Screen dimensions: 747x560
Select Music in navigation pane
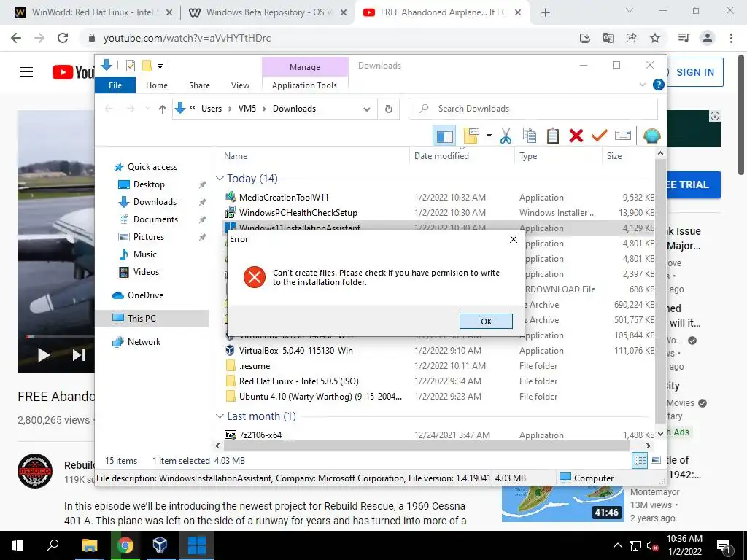(x=145, y=254)
